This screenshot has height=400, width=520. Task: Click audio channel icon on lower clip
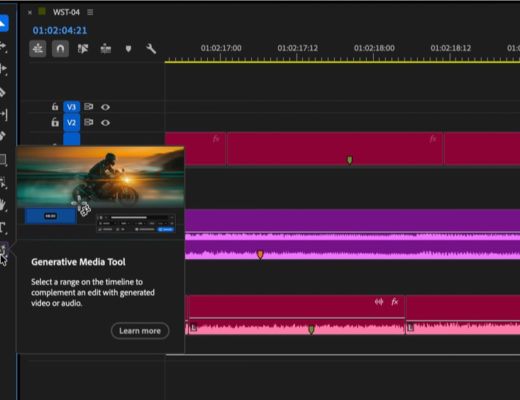[379, 302]
